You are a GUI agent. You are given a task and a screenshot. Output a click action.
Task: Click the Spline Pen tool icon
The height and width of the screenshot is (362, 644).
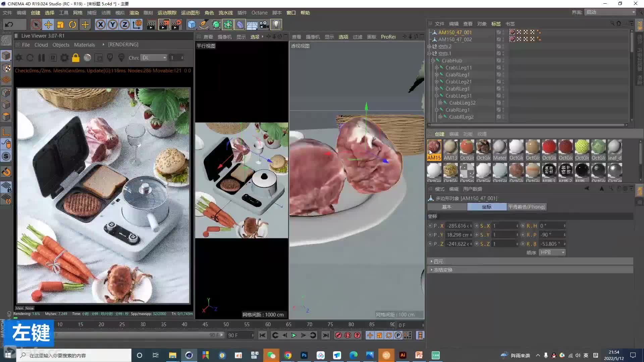coord(204,24)
